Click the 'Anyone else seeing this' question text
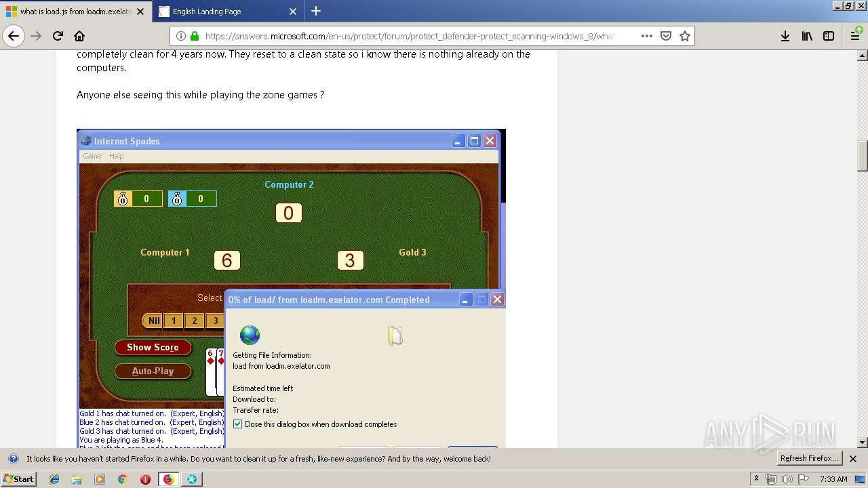 [200, 95]
